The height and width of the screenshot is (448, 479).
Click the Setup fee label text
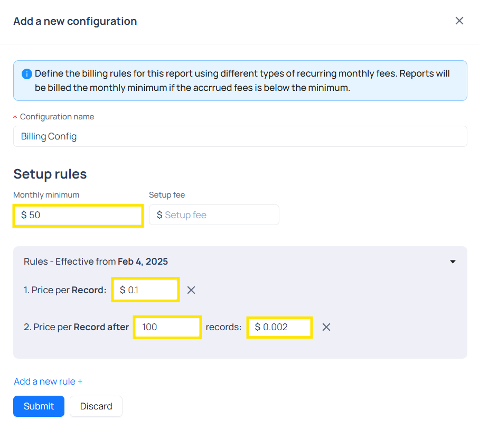pos(167,195)
